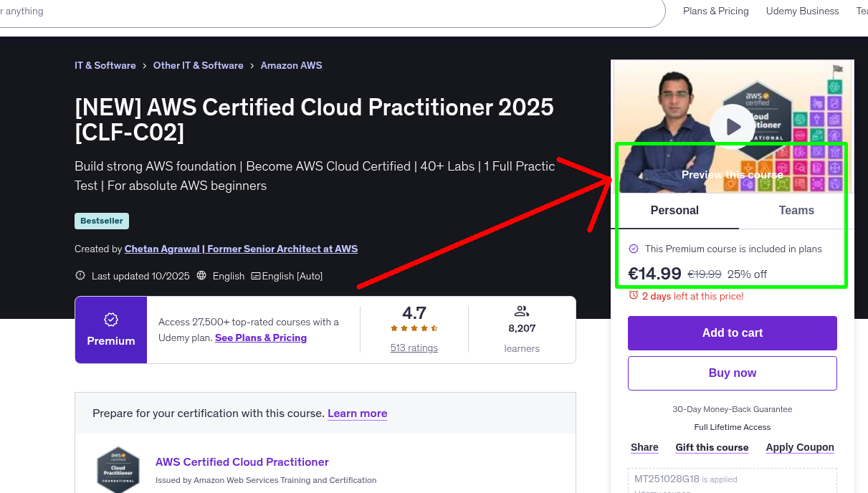Open Plans & Pricing in the top navigation

(x=715, y=11)
